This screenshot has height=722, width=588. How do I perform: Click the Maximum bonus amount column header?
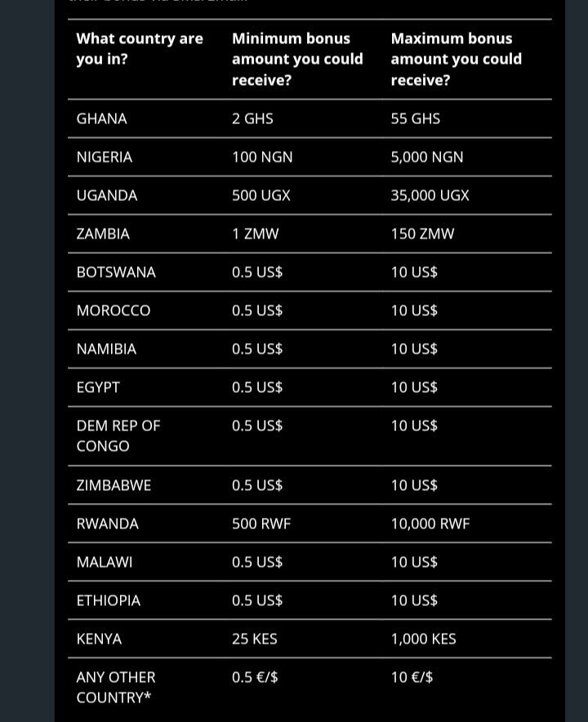[456, 59]
